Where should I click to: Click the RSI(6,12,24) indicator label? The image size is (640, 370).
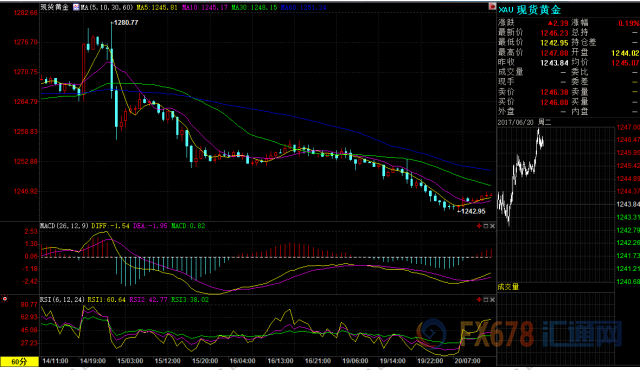(62, 300)
